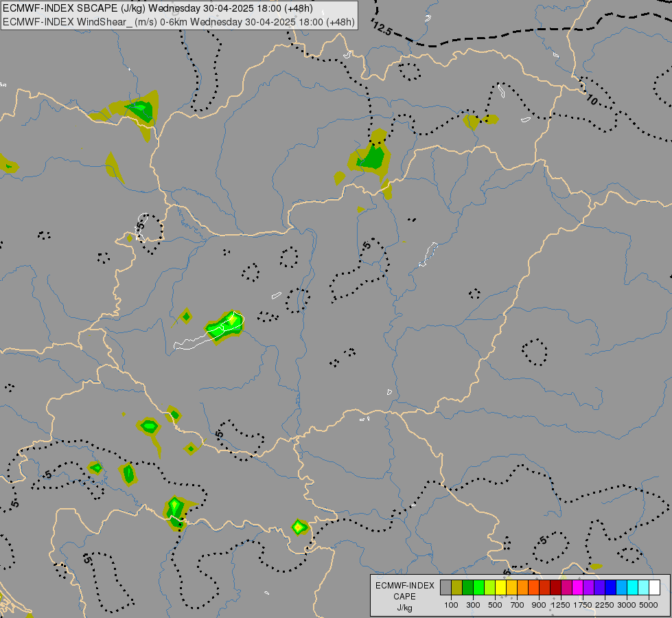Click the 2250 legend value

(604, 605)
